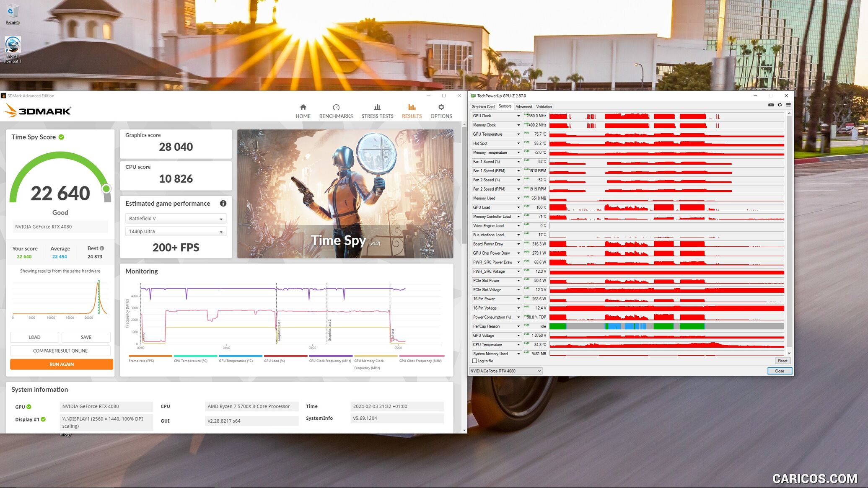Expand the GPU Temperature sensor dropdown

tap(518, 134)
